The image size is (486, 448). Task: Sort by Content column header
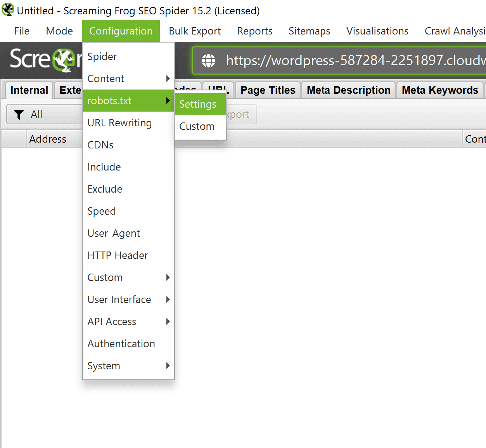[475, 139]
